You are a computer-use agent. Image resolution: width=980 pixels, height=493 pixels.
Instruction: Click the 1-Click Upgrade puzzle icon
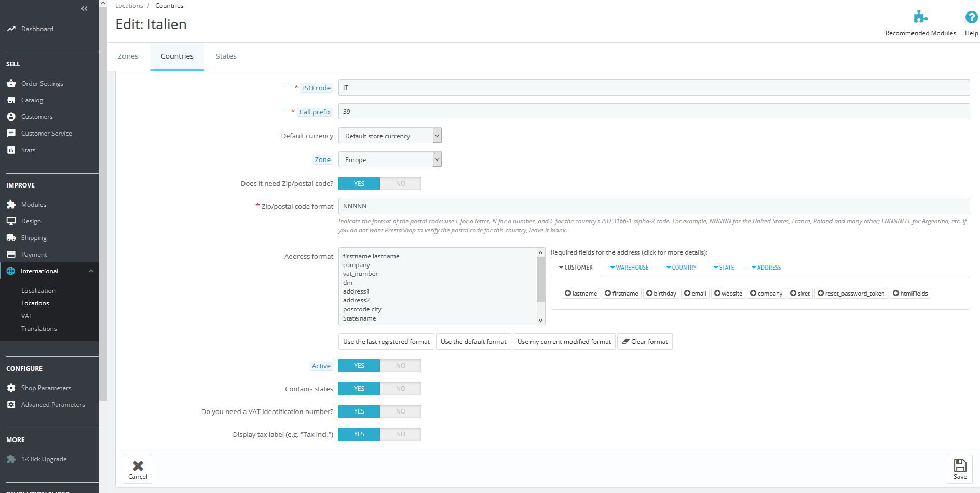pos(11,459)
